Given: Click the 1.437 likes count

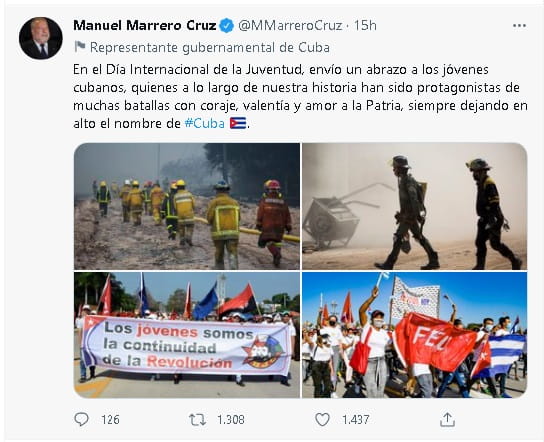Looking at the screenshot, I should 356,420.
